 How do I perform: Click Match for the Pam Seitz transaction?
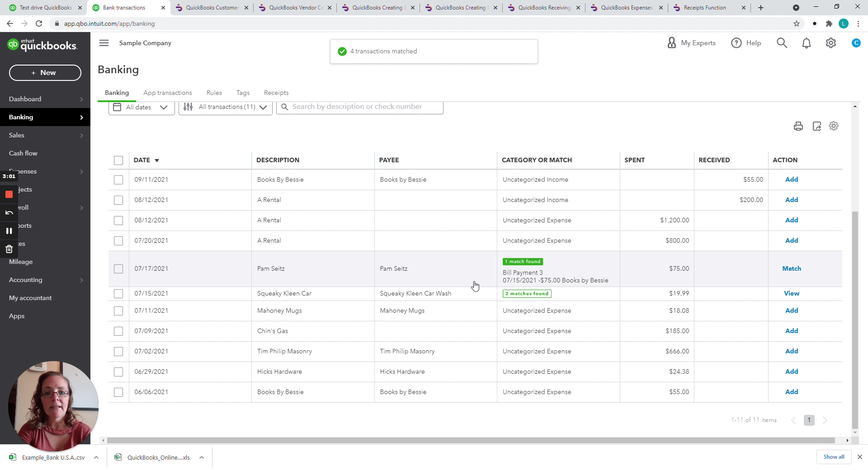click(x=791, y=268)
